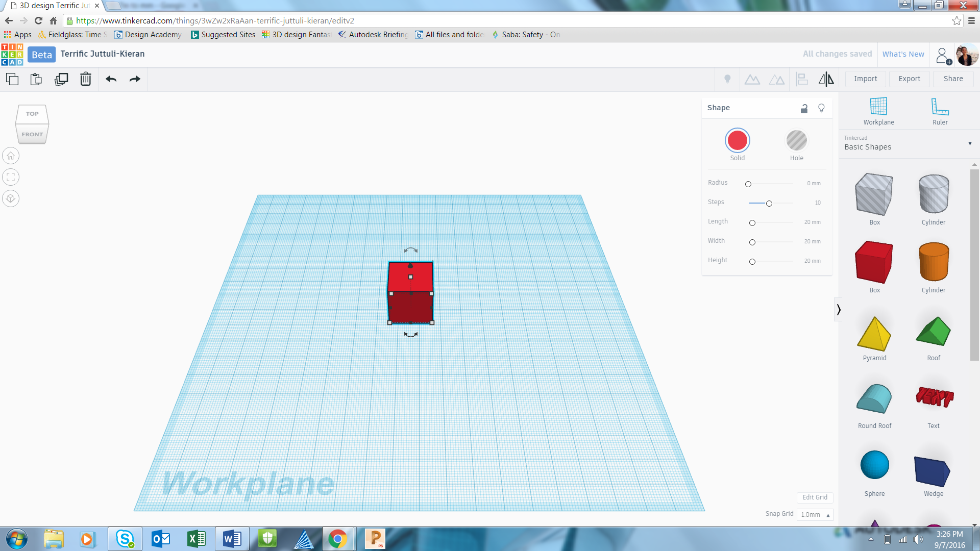This screenshot has height=551, width=980.
Task: Click the Delete trash can icon
Action: tap(85, 79)
